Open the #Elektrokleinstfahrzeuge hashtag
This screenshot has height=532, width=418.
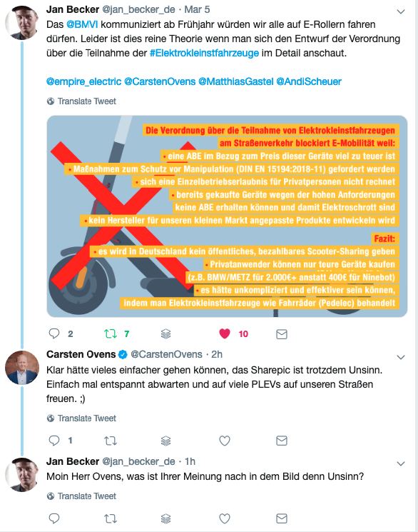(x=204, y=54)
